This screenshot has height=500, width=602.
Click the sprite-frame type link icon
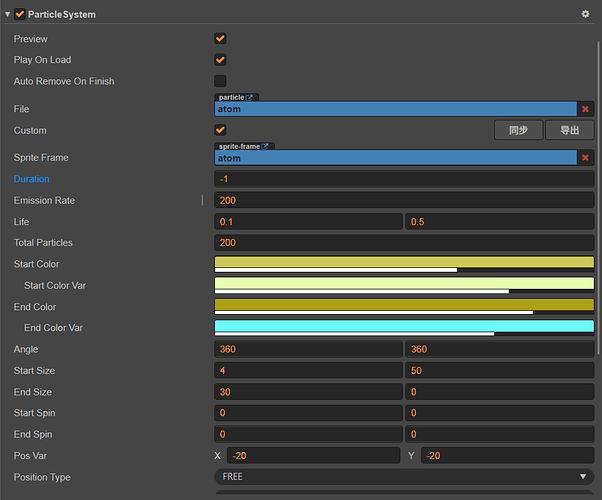click(x=266, y=146)
